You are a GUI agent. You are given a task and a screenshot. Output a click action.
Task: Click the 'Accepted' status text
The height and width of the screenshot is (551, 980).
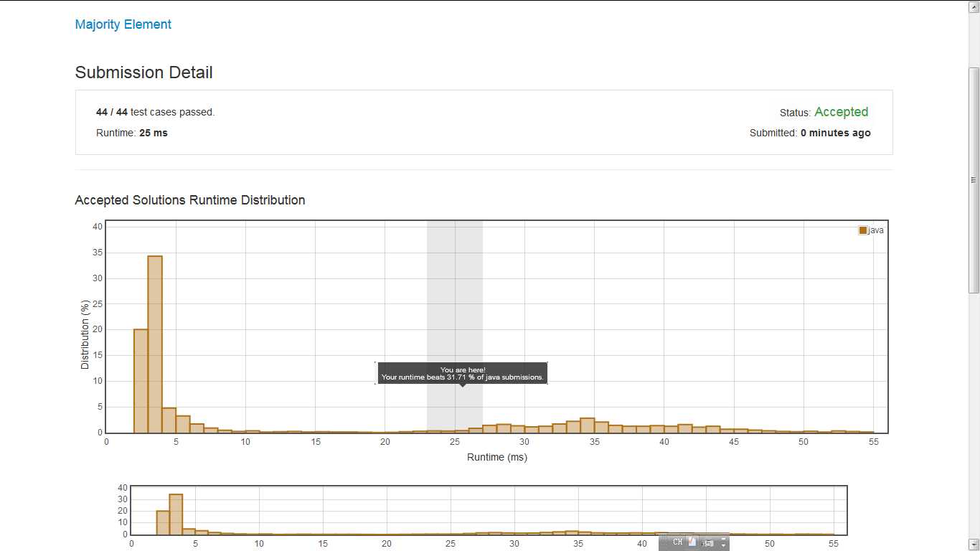pos(842,112)
